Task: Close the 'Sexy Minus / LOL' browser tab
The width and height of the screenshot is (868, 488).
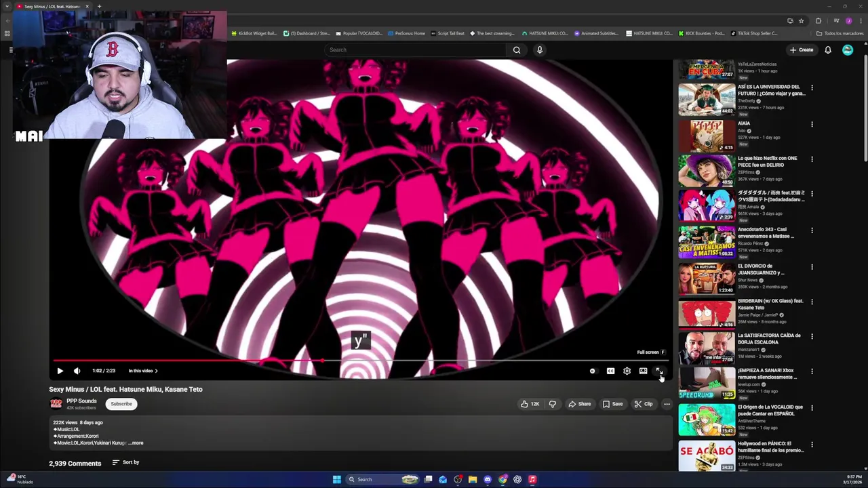Action: 87,6
